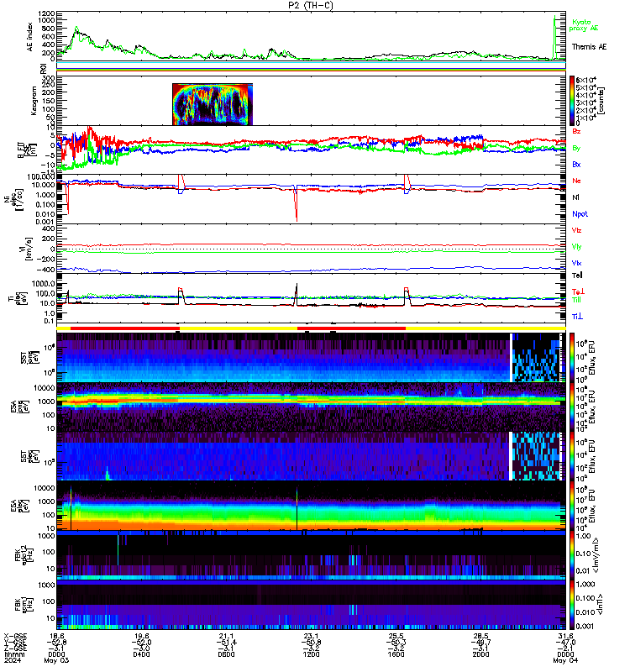Image resolution: width=630 pixels, height=672 pixels.
Task: Click the 2000 time tick label
Action: click(x=480, y=654)
